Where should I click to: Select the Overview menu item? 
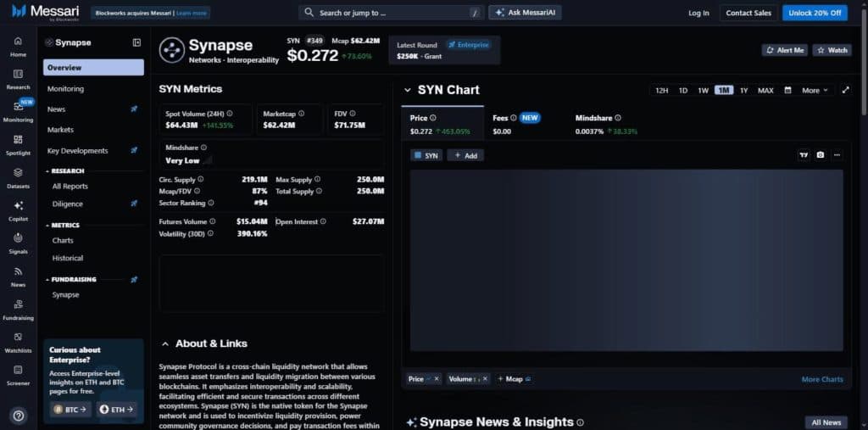pyautogui.click(x=93, y=68)
